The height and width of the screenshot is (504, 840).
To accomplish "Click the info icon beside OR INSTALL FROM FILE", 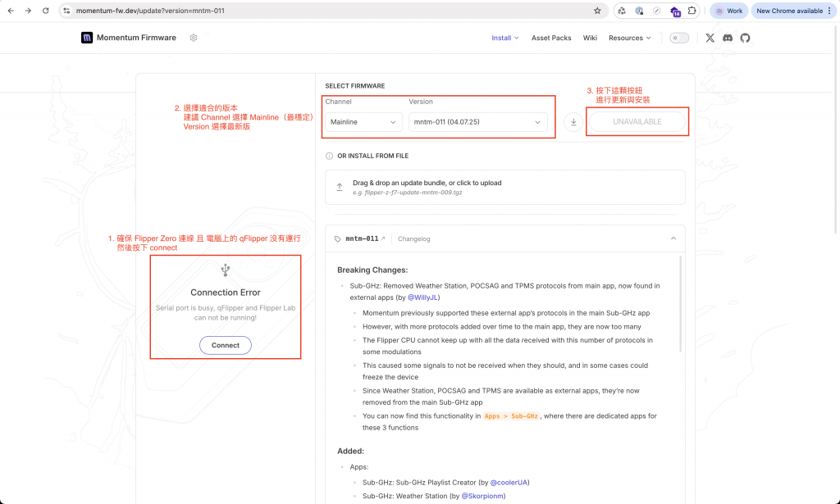I will click(x=330, y=157).
